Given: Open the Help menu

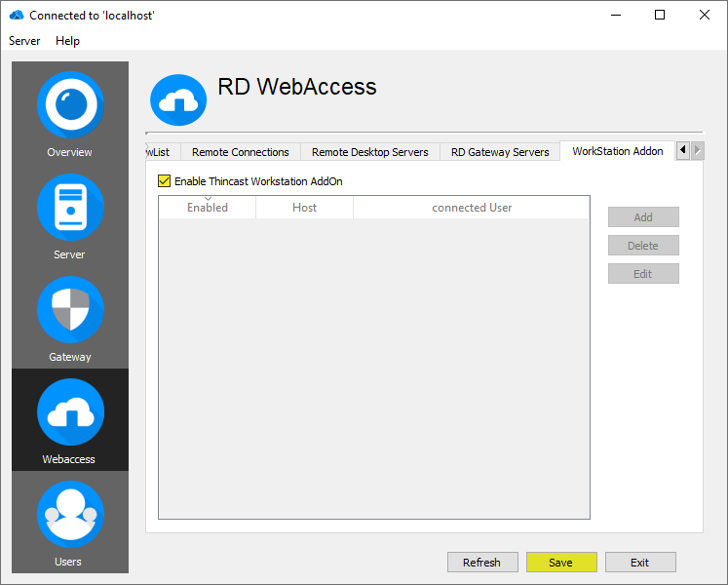Looking at the screenshot, I should [x=67, y=41].
